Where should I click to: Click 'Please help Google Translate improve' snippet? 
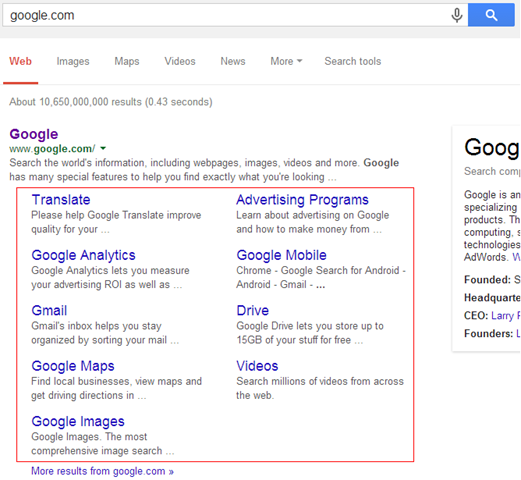pyautogui.click(x=116, y=215)
